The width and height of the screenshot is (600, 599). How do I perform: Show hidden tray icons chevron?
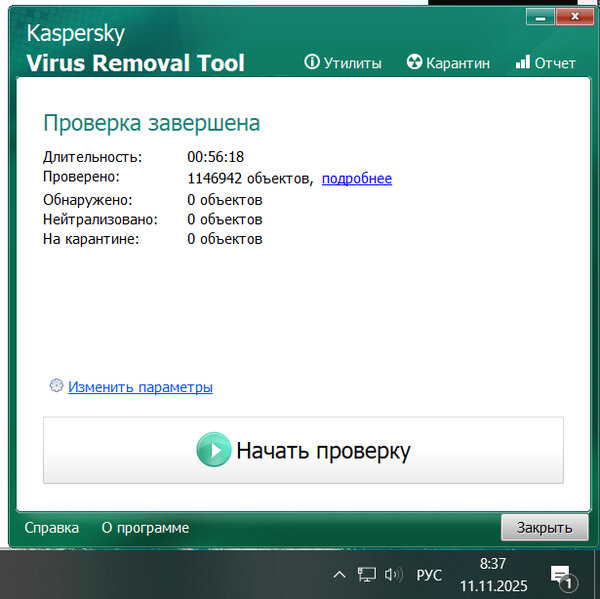tap(339, 575)
